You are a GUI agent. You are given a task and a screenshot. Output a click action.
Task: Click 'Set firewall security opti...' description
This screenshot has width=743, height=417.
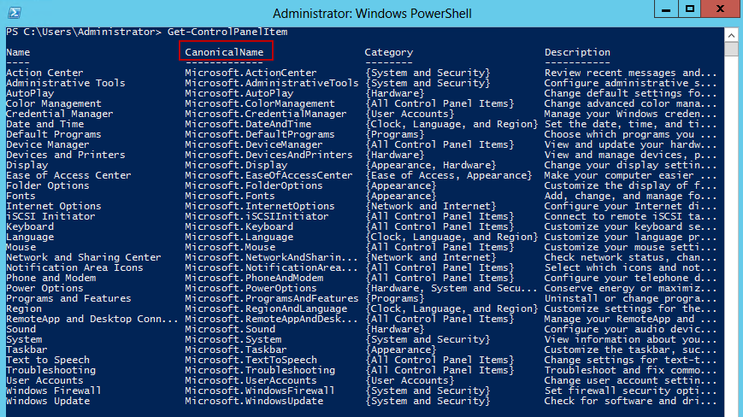[x=631, y=391]
